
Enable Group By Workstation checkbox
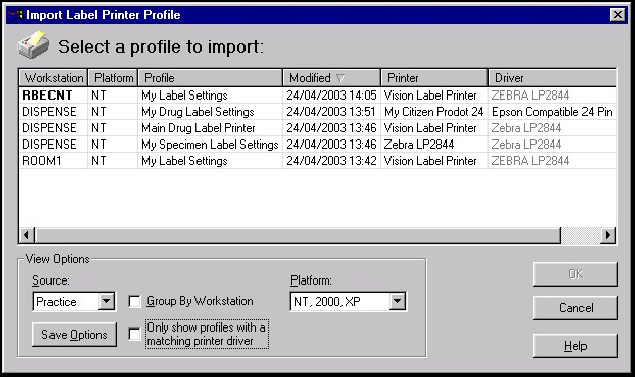(x=134, y=301)
